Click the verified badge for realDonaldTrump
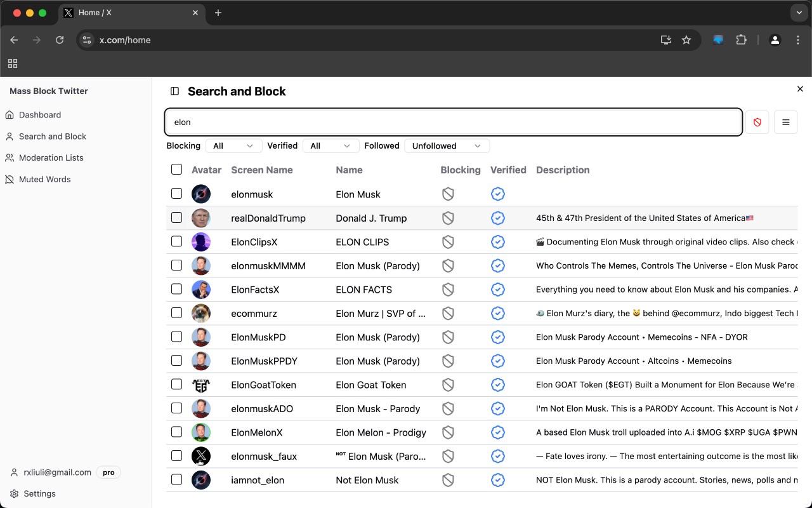812x508 pixels. click(498, 218)
